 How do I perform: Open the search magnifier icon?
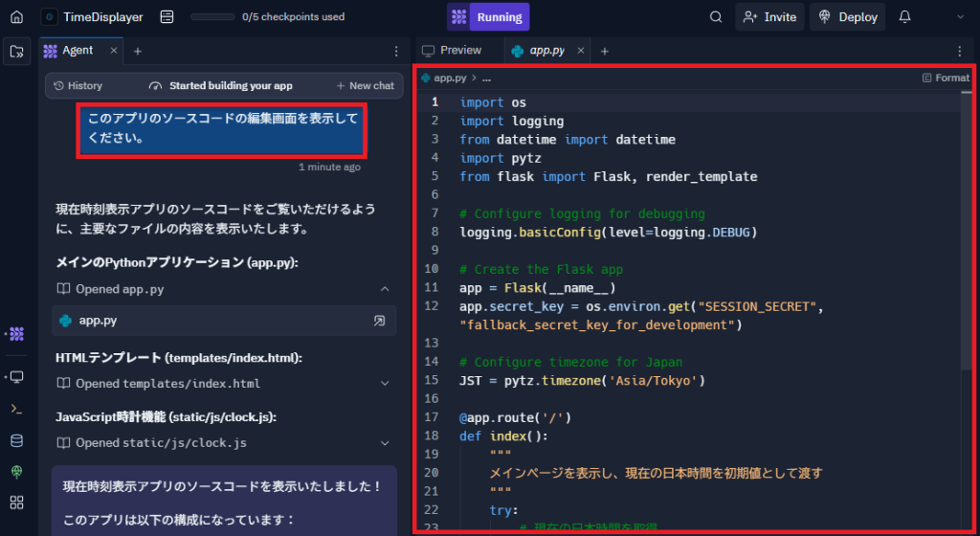716,17
